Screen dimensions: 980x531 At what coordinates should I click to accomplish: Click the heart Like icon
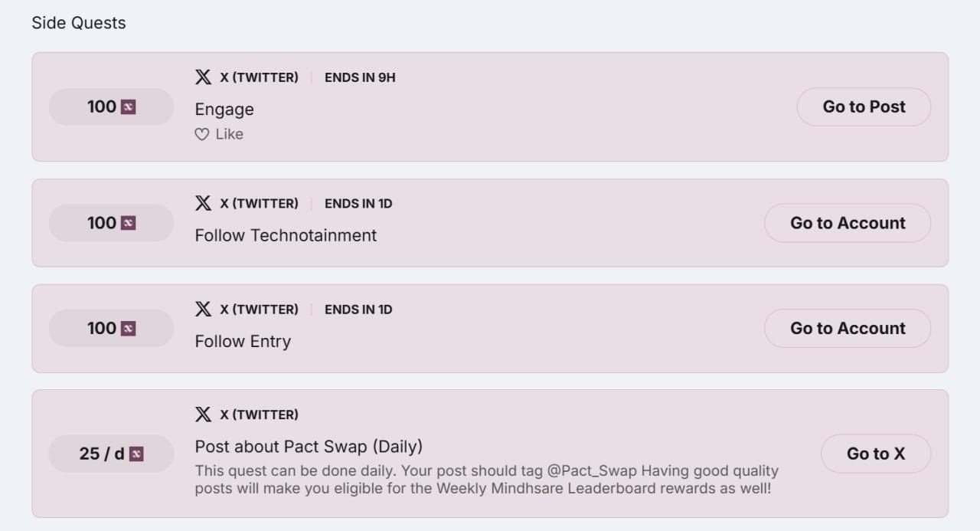(201, 135)
